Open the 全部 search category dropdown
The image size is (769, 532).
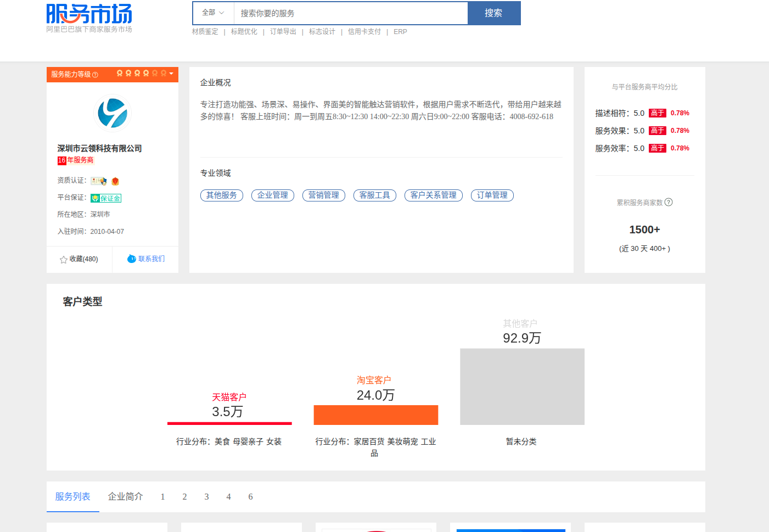pyautogui.click(x=214, y=13)
